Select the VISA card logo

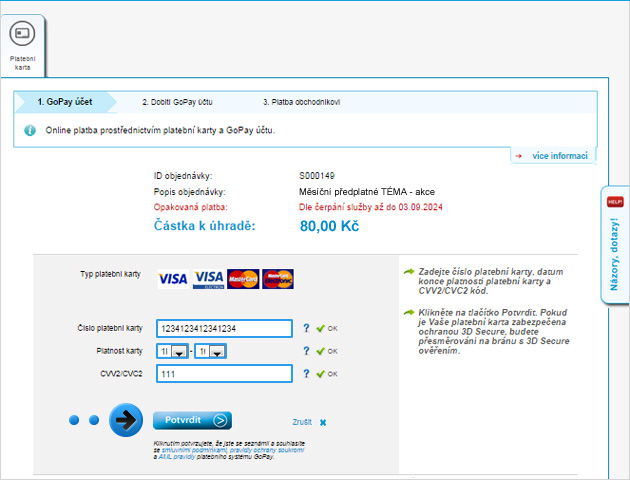point(173,279)
